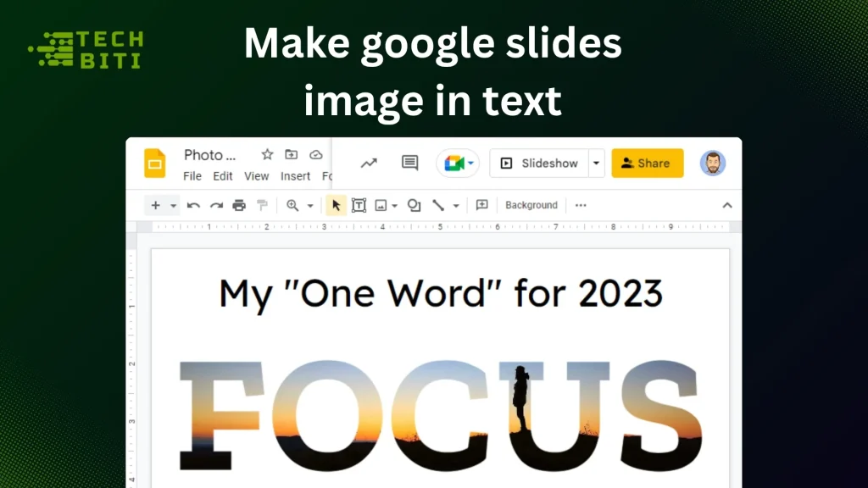
Task: Open the File menu
Action: click(x=192, y=176)
